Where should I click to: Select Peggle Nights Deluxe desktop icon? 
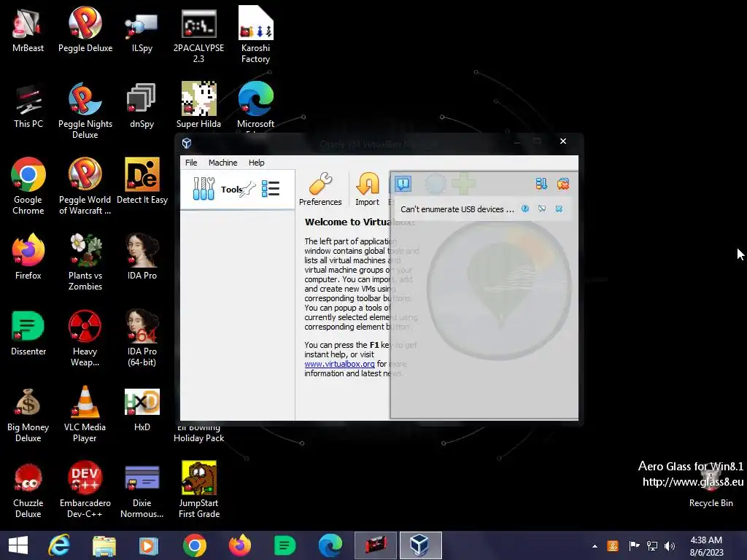click(x=85, y=111)
